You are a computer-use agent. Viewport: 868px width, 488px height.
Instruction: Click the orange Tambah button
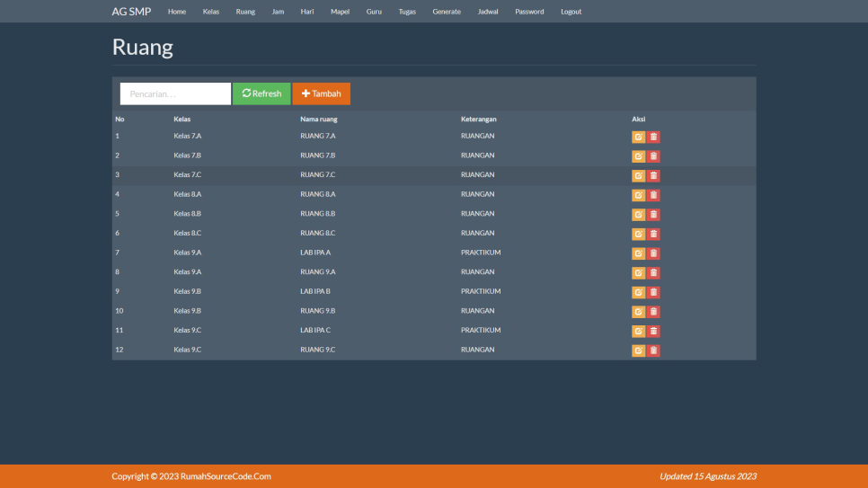tap(321, 93)
